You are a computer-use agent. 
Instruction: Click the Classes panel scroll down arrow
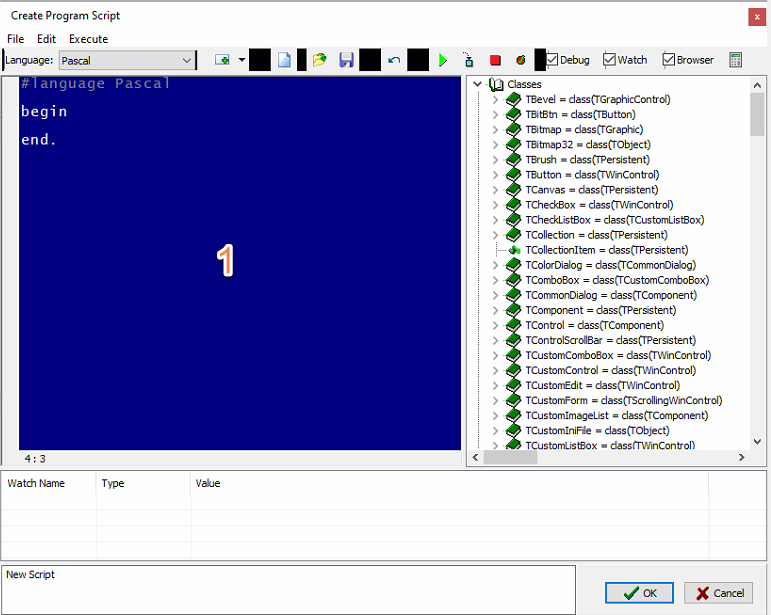[757, 441]
